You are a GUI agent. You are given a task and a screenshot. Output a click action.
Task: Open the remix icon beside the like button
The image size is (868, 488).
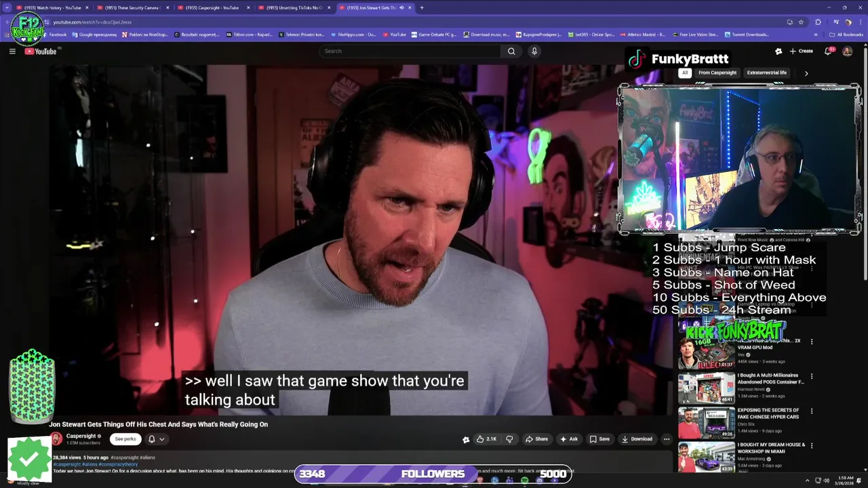[x=466, y=439]
